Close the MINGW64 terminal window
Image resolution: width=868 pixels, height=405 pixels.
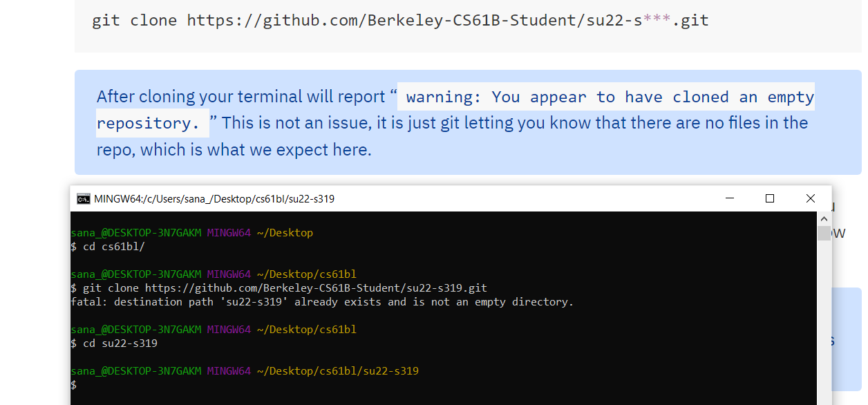(x=811, y=199)
